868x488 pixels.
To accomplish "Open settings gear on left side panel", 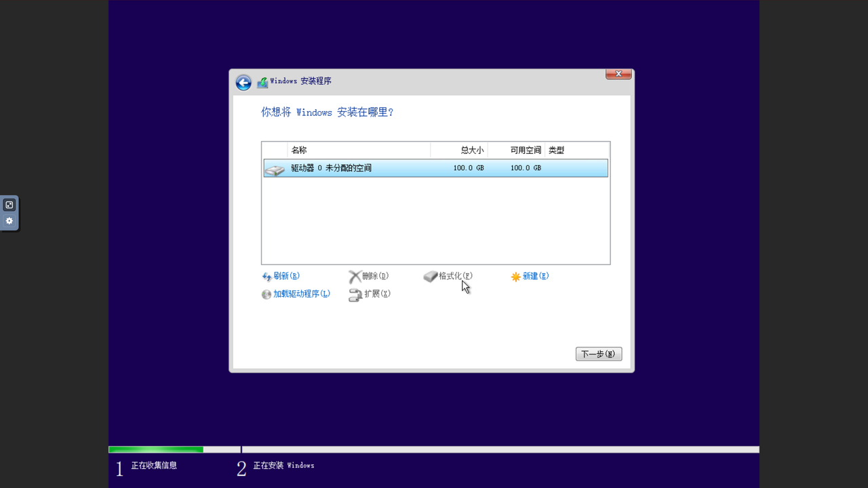I will tap(9, 221).
